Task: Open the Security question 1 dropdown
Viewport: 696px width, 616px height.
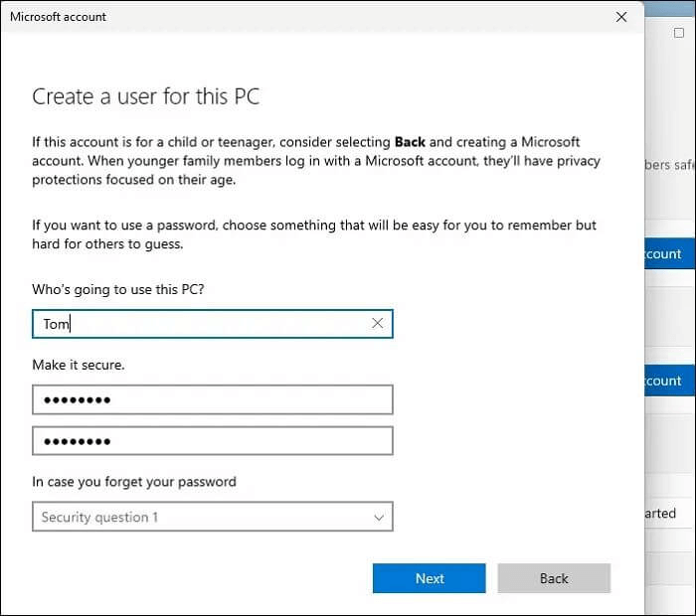Action: (x=212, y=518)
